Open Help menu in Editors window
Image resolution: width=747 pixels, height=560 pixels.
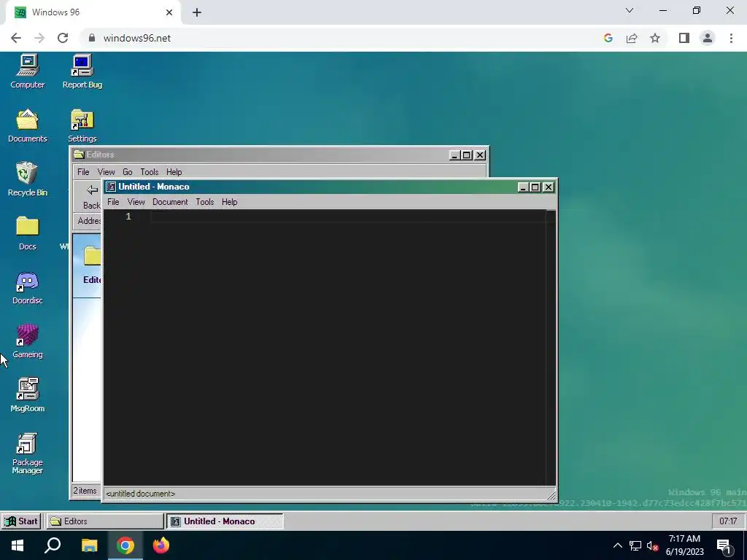pos(174,172)
